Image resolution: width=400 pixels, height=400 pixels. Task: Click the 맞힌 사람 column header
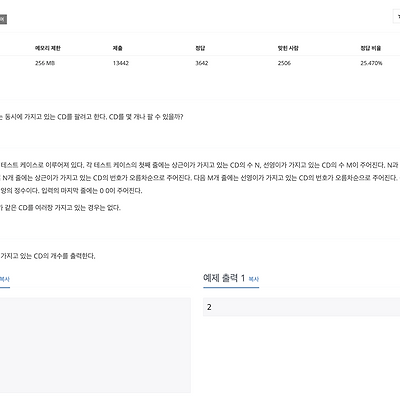288,48
